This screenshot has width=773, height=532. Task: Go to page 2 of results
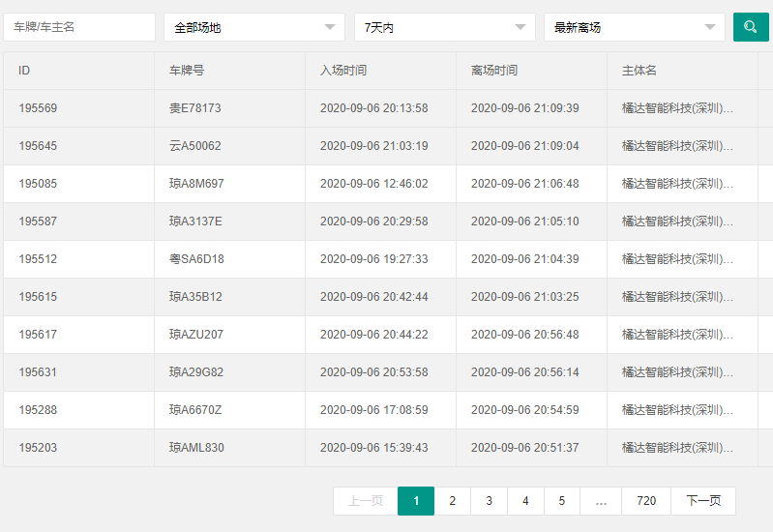pos(452,501)
